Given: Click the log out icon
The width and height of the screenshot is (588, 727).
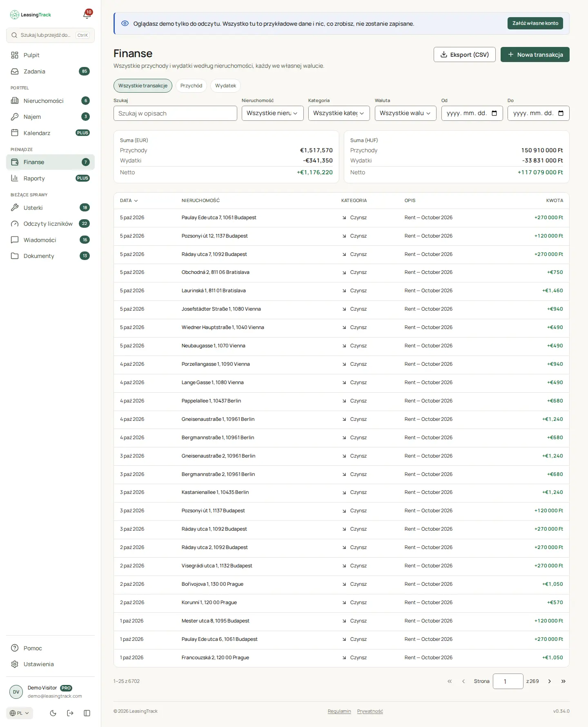Looking at the screenshot, I should point(70,713).
